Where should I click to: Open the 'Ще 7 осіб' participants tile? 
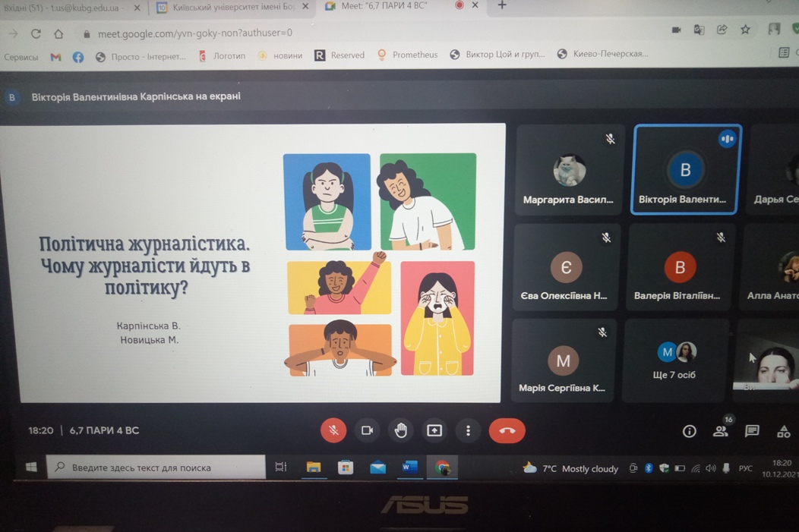[674, 360]
